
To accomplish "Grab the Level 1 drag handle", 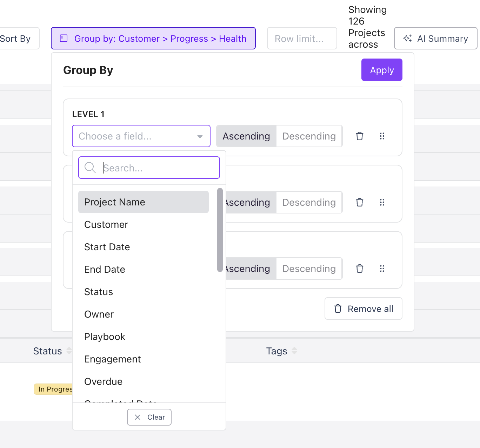I will click(382, 136).
